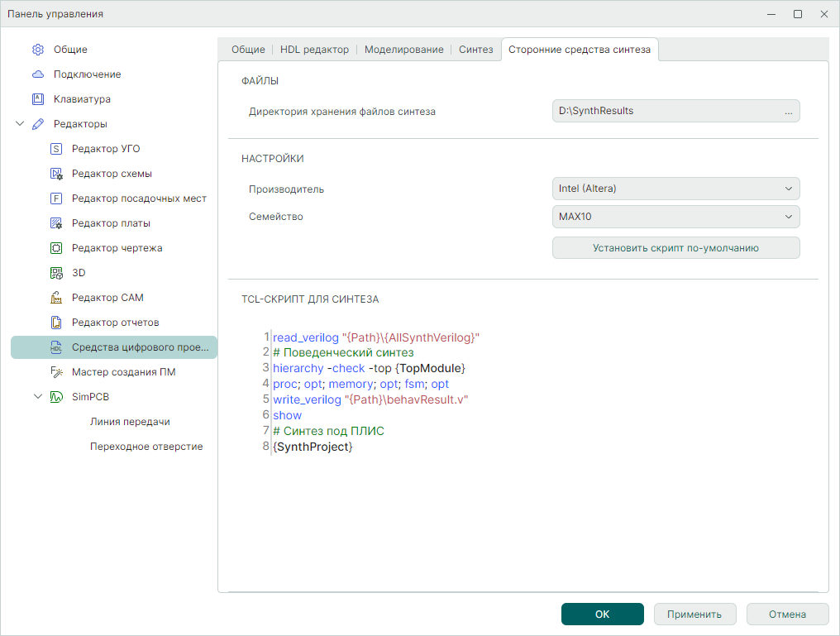
Task: Click the Редактор отчетов icon
Action: point(56,323)
